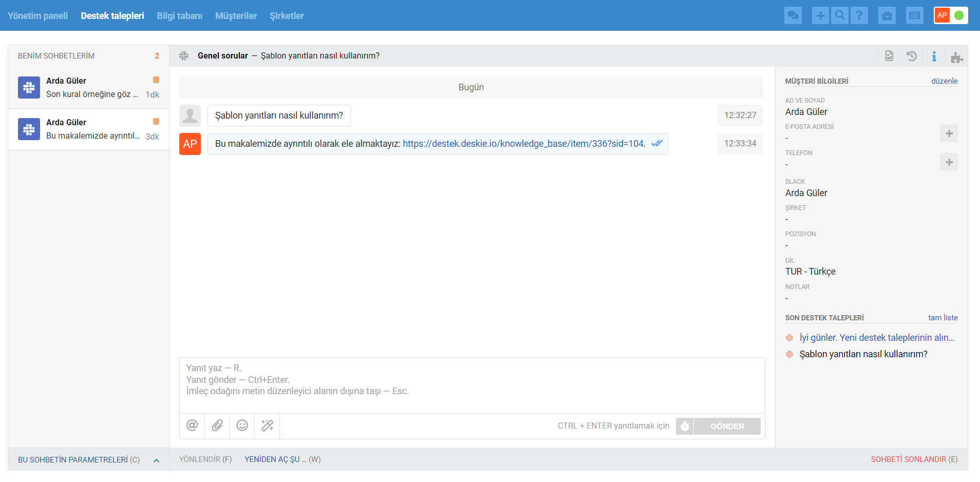Click the Slack channel icon beside Genel sorular

point(184,55)
